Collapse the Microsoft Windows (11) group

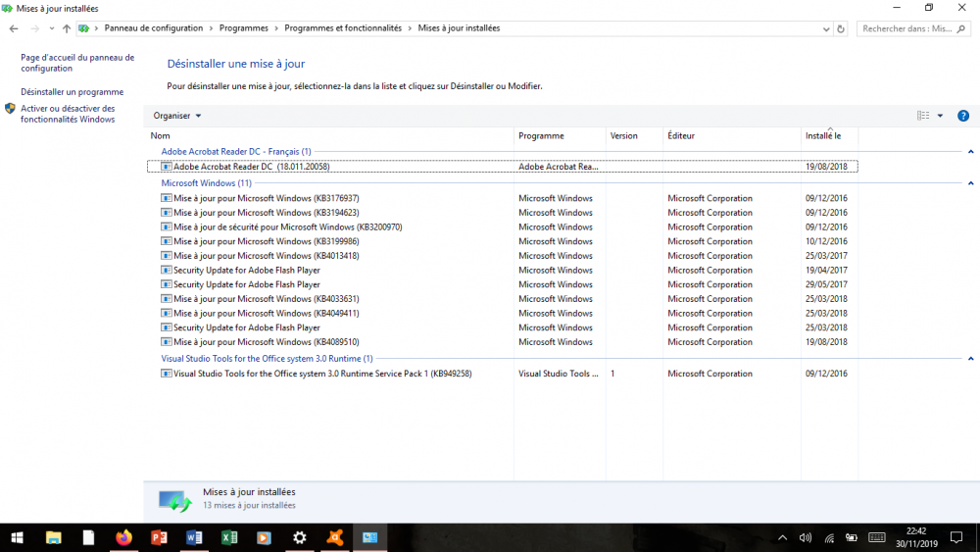point(970,183)
